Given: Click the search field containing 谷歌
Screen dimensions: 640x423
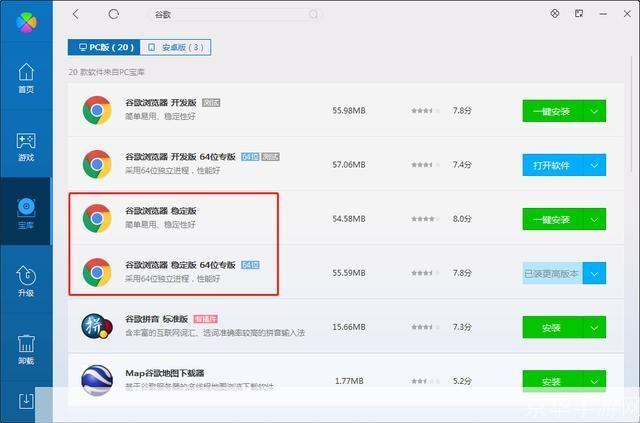Looking at the screenshot, I should (x=235, y=15).
